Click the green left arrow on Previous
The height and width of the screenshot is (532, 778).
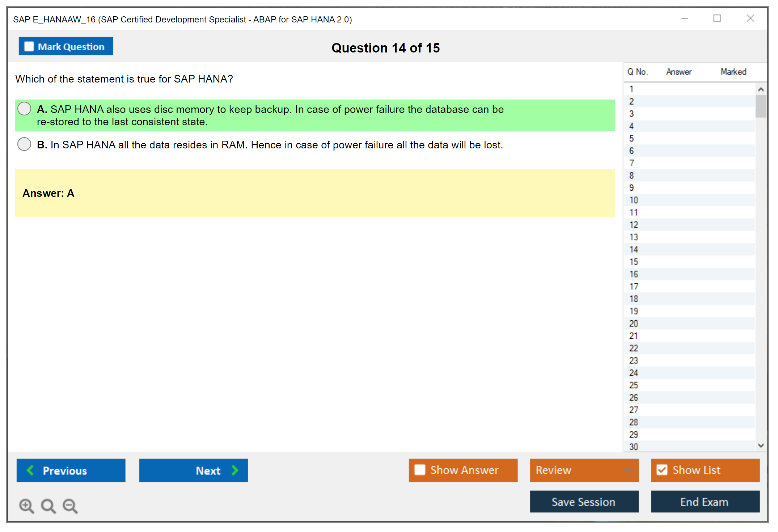(30, 470)
